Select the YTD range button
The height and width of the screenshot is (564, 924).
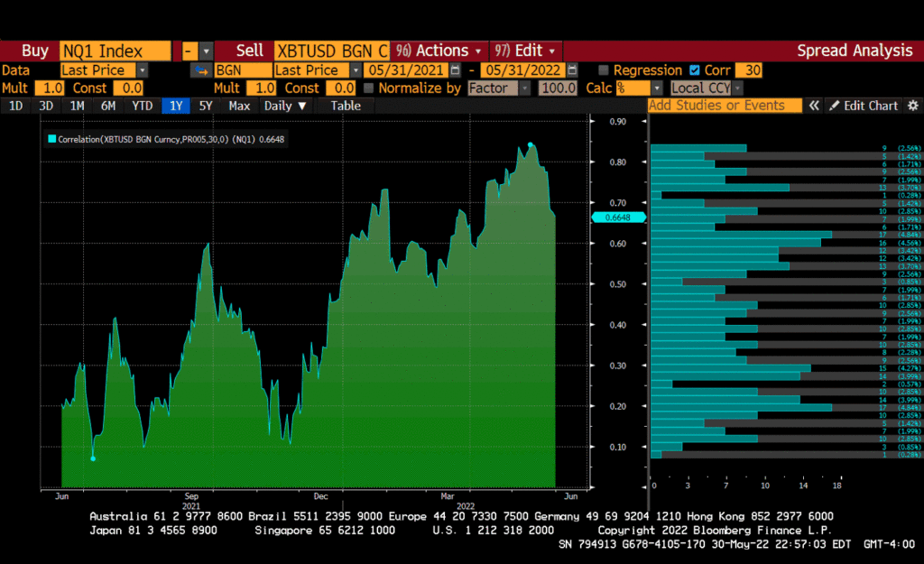point(142,106)
